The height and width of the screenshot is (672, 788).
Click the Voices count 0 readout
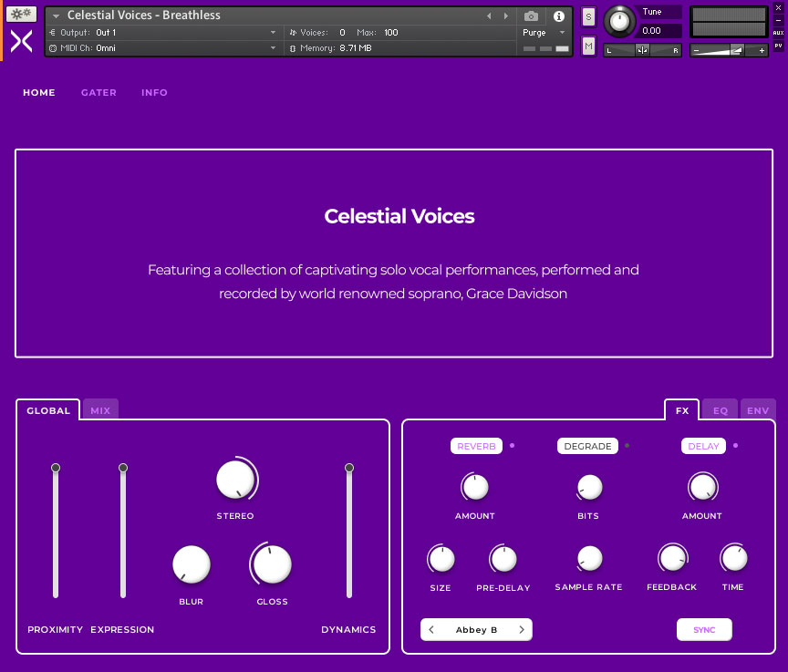pyautogui.click(x=342, y=33)
